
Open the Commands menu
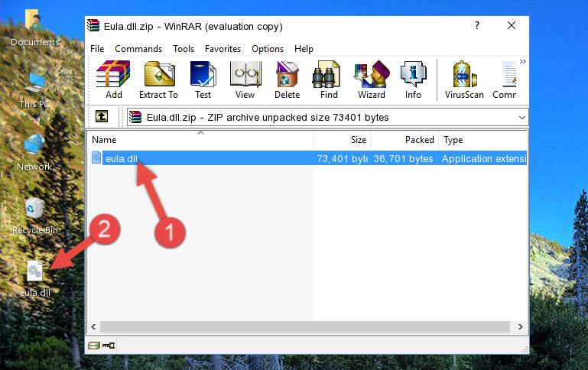[x=138, y=49]
